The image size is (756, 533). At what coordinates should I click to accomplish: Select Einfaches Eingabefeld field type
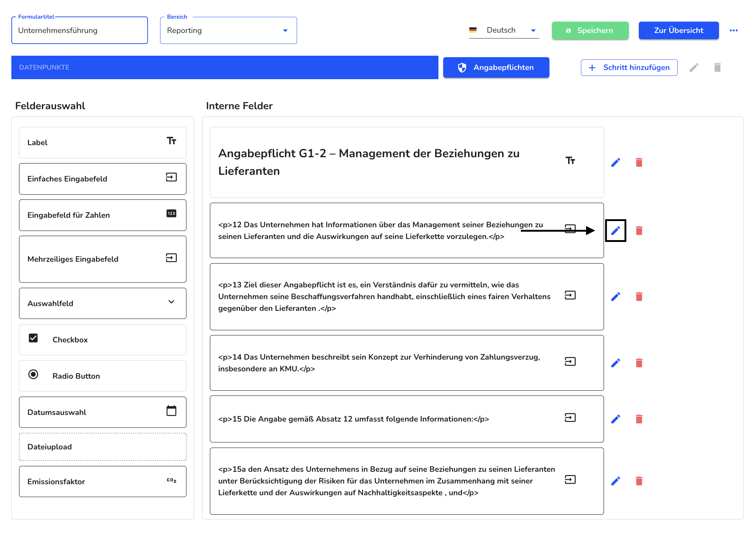click(103, 179)
